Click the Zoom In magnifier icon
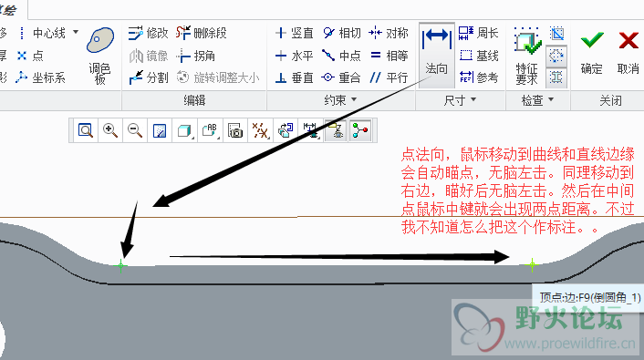 (110, 130)
